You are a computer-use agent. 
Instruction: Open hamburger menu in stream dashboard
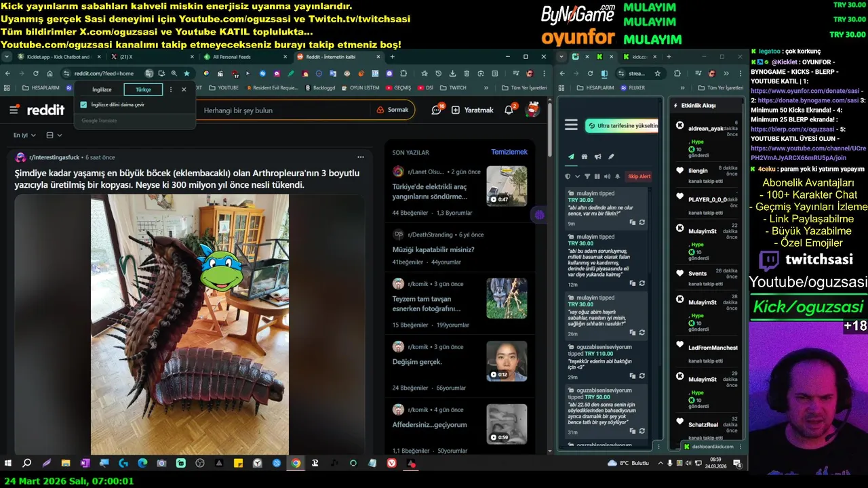point(571,125)
